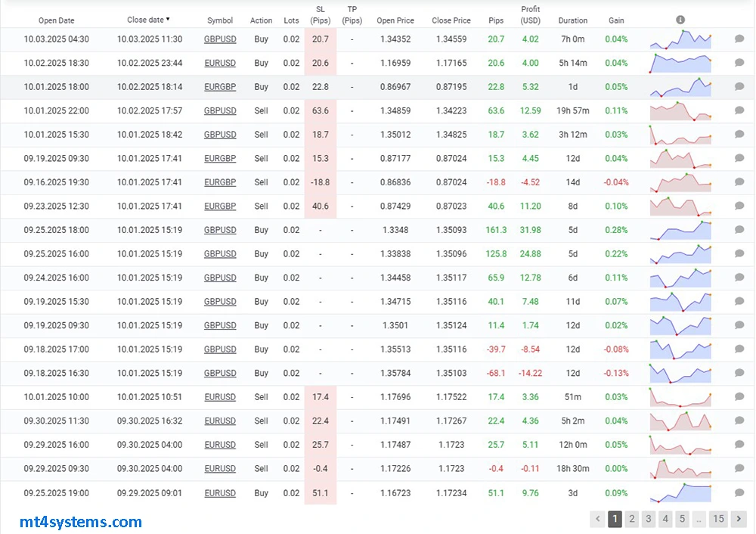Screen dimensions: 756x534
Task: Click the sparkline chart on the first row
Action: (679, 39)
